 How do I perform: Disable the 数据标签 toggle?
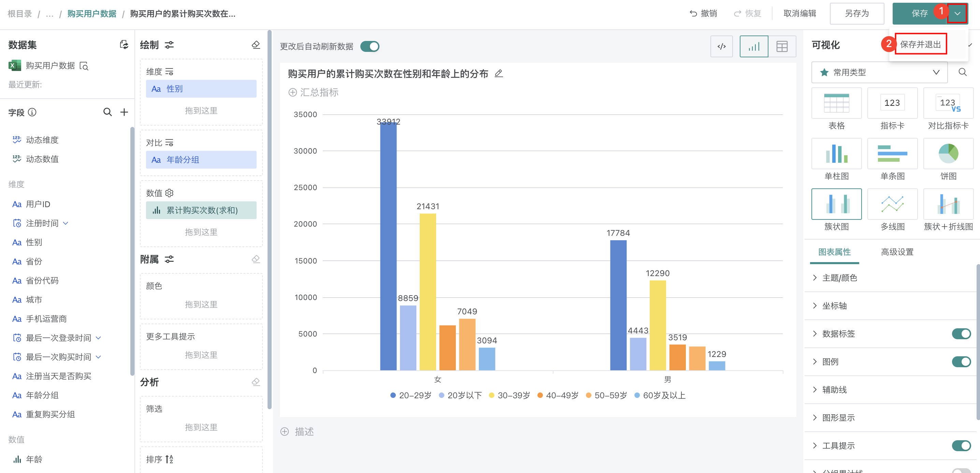(961, 334)
